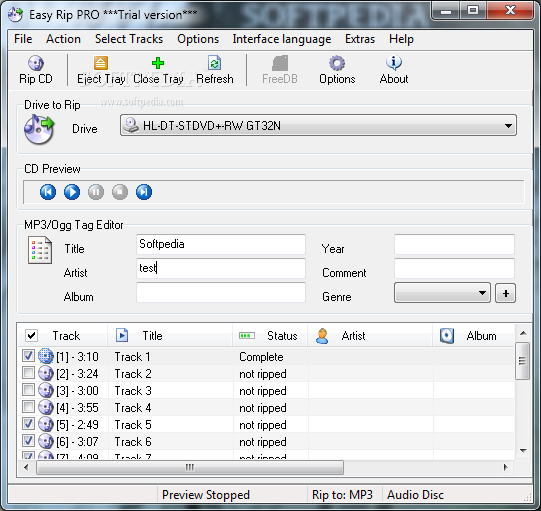Viewport: 541px width, 511px height.
Task: Click the plus button next to Genre
Action: 505,293
